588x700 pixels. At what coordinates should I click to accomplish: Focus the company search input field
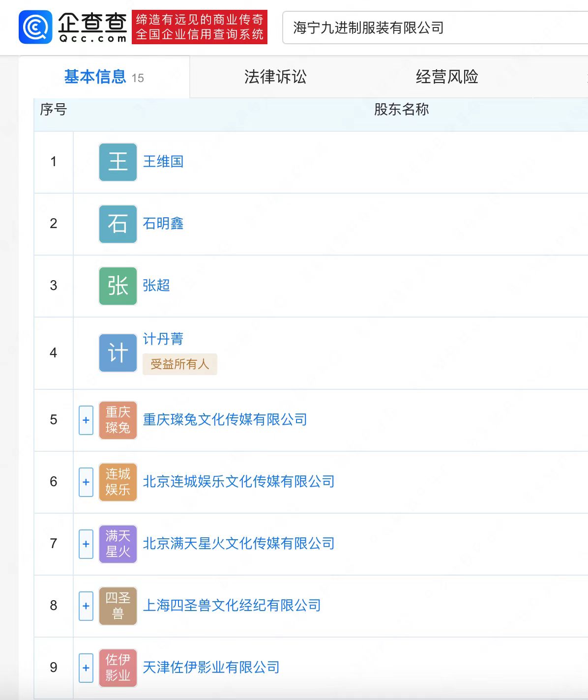point(435,28)
